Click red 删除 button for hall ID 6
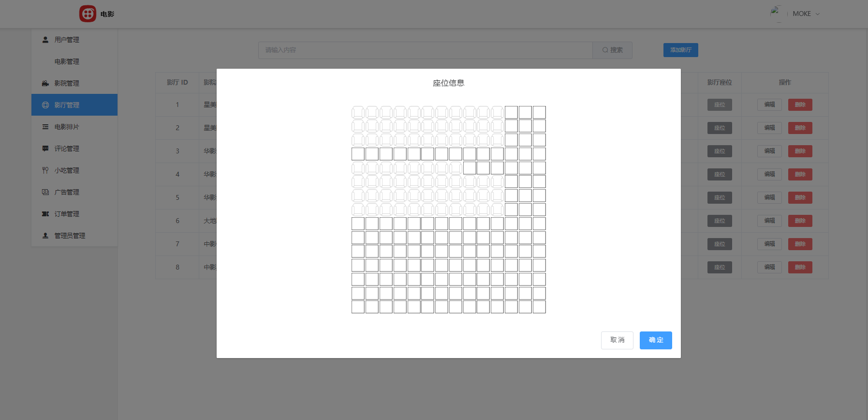 [x=800, y=221]
